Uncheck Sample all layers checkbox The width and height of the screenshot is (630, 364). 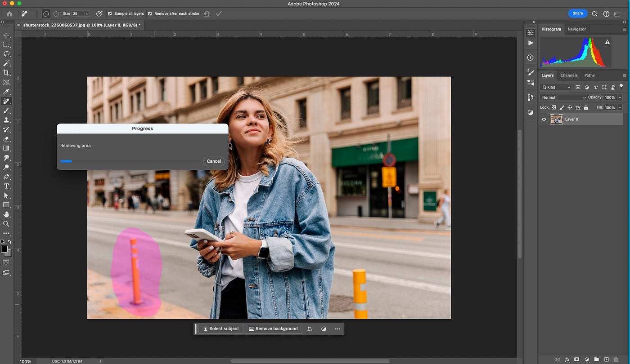coord(110,14)
